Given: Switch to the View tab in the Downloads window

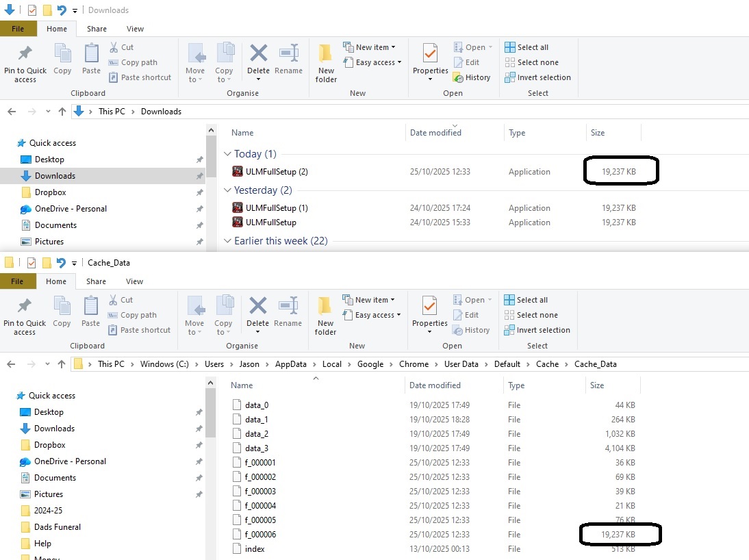Looking at the screenshot, I should tap(135, 29).
